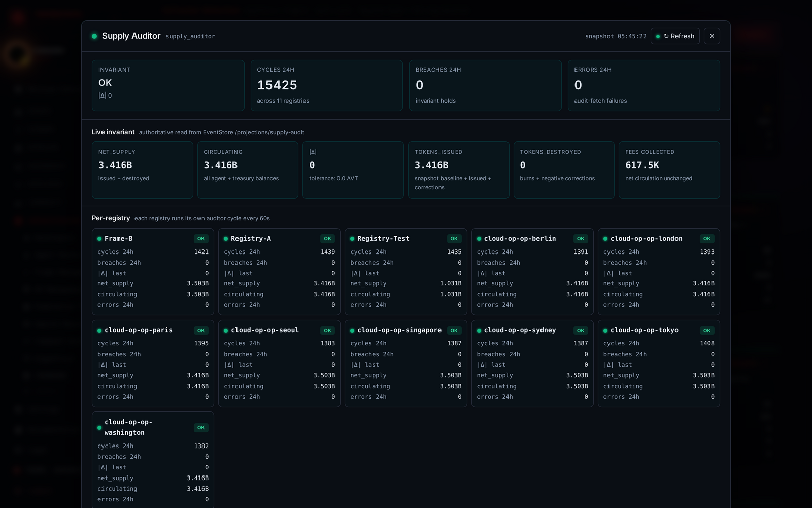Click the OK badge on cloud-op-op-berlin card
This screenshot has height=508, width=812.
pos(581,239)
